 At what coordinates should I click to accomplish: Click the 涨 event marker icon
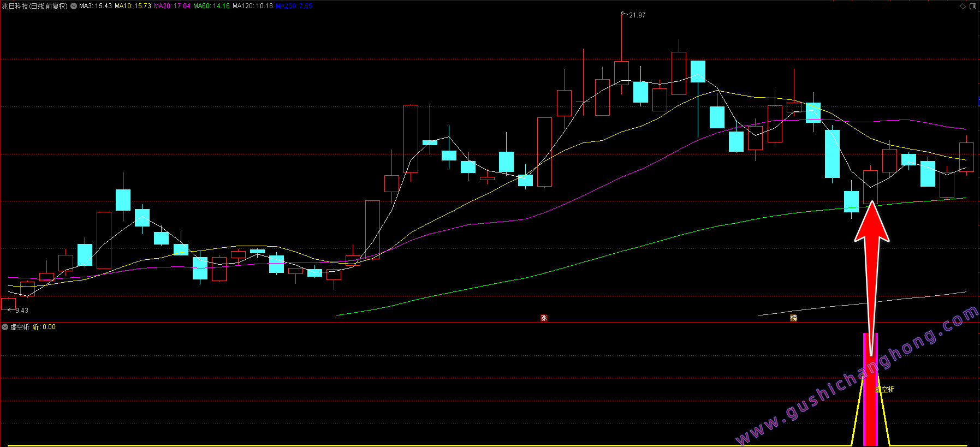(544, 318)
